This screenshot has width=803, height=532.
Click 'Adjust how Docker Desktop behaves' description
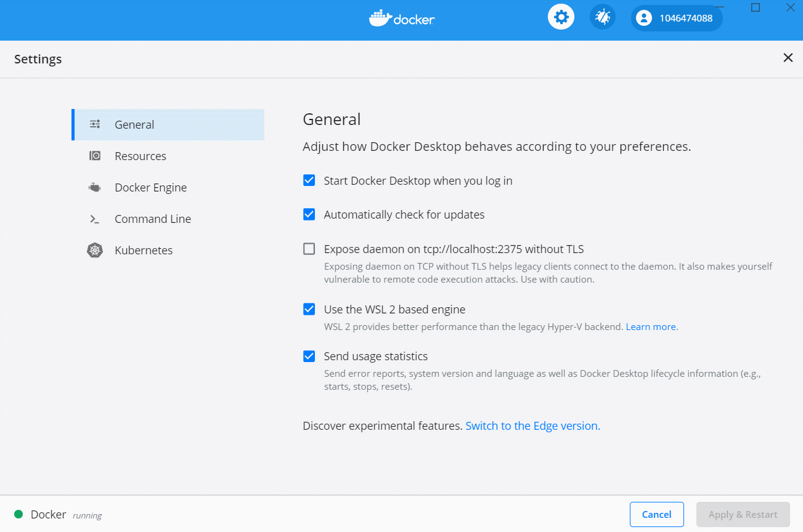(x=497, y=147)
